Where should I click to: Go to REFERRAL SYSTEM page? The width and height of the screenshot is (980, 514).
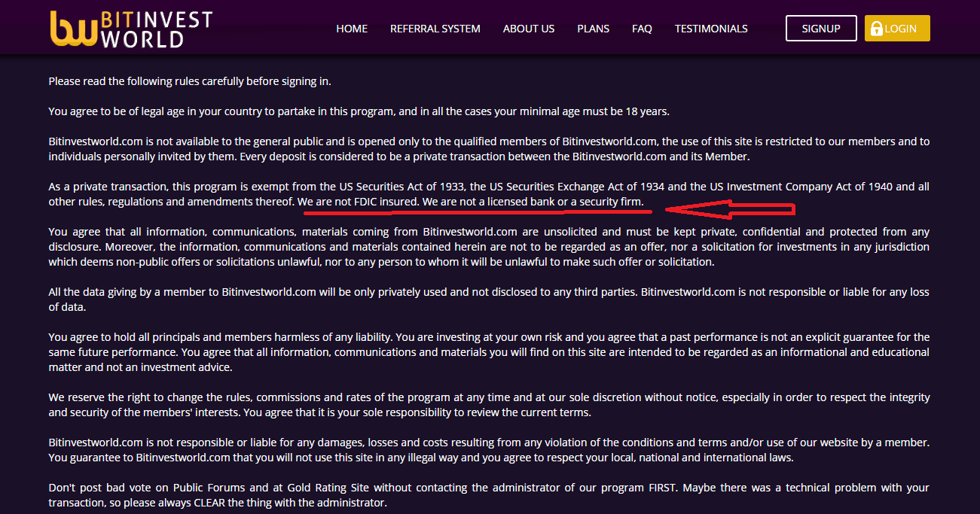click(x=435, y=29)
